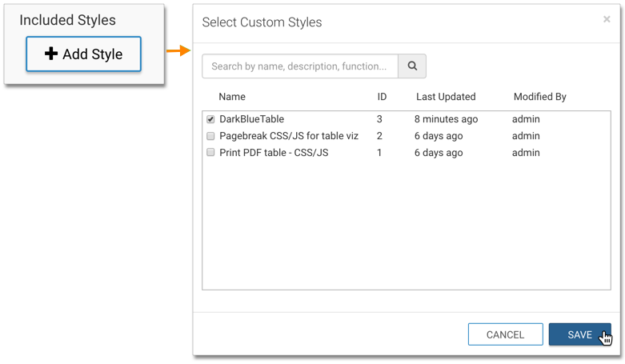This screenshot has height=364, width=625.
Task: Check the Pagebreak CSS/JS for table viz checkbox
Action: 211,136
